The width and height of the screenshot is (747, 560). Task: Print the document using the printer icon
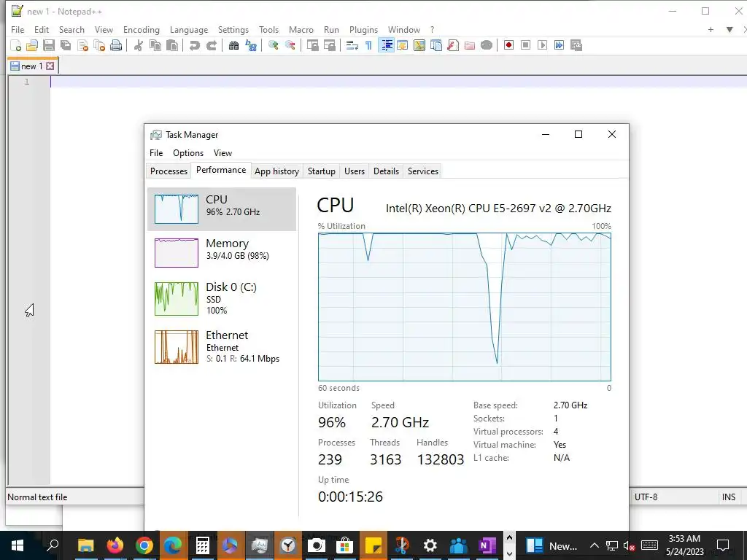click(116, 45)
